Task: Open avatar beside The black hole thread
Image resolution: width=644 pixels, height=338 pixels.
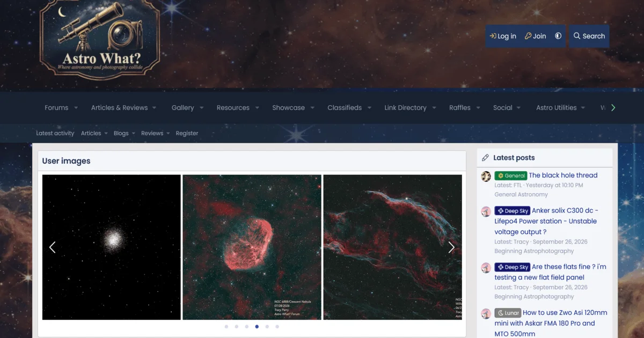Action: pos(486,176)
